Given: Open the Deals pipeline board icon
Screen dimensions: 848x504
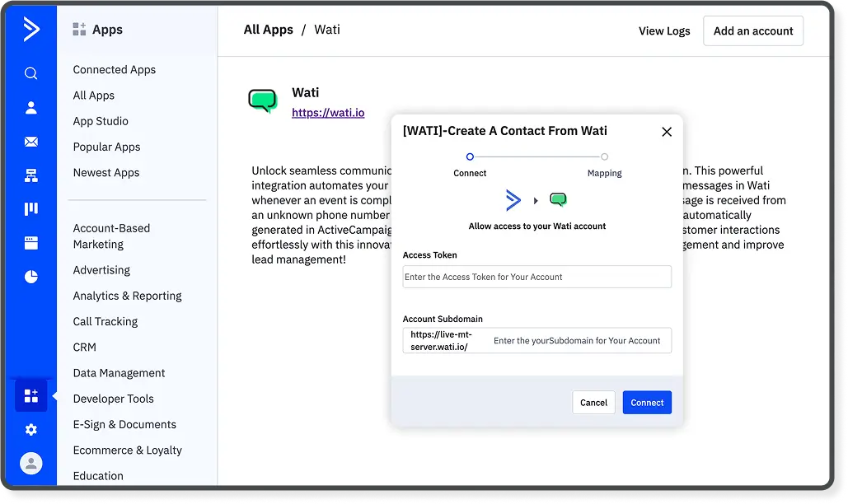Looking at the screenshot, I should click(30, 209).
